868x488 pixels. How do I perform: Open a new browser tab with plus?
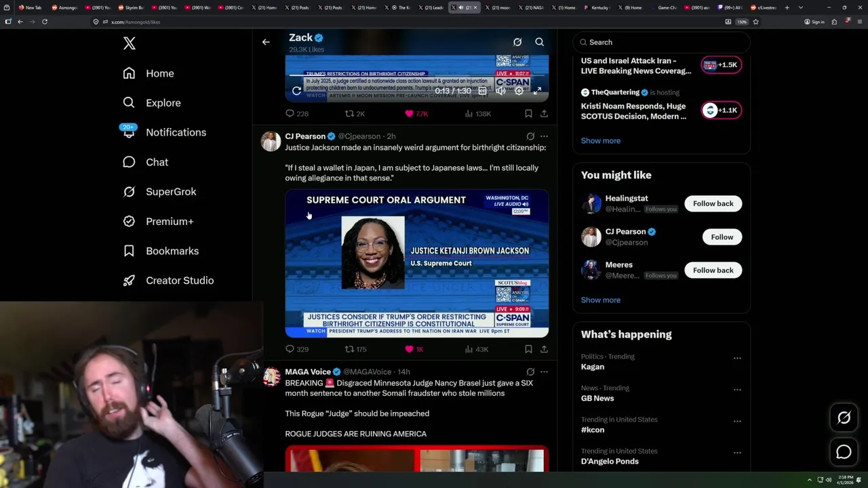tap(787, 7)
